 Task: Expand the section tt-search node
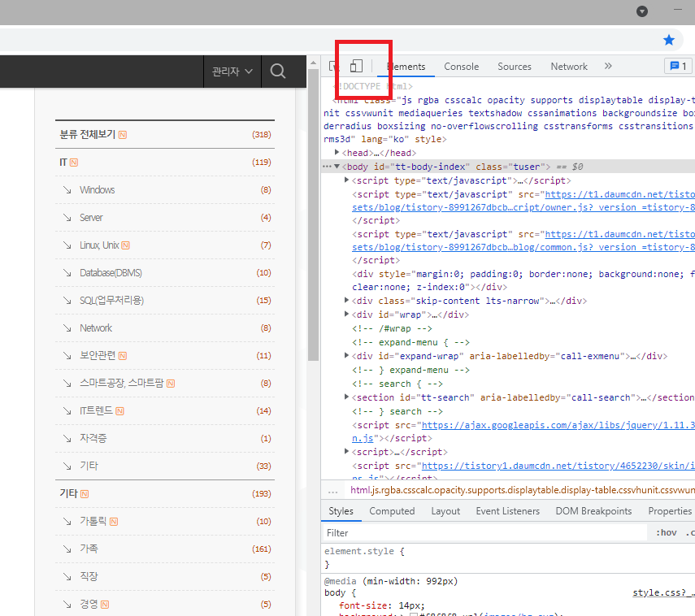tap(346, 397)
